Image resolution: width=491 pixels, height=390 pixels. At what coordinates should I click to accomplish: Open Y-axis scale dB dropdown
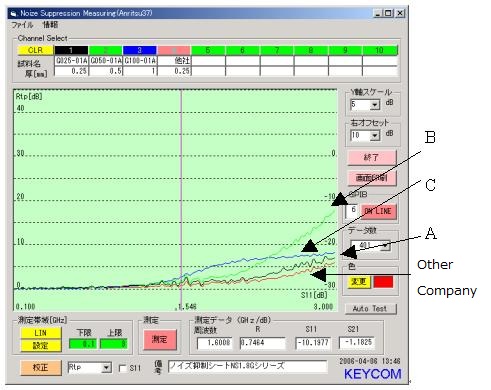(375, 105)
